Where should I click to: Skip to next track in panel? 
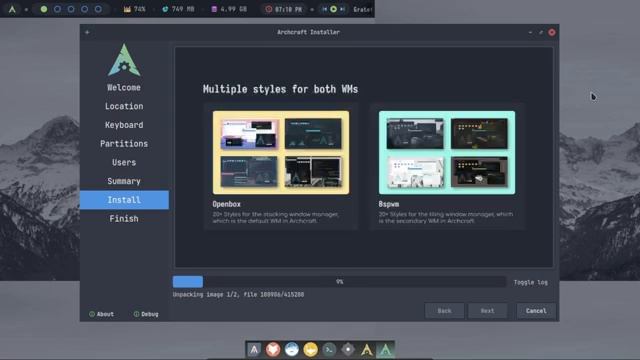[x=342, y=9]
